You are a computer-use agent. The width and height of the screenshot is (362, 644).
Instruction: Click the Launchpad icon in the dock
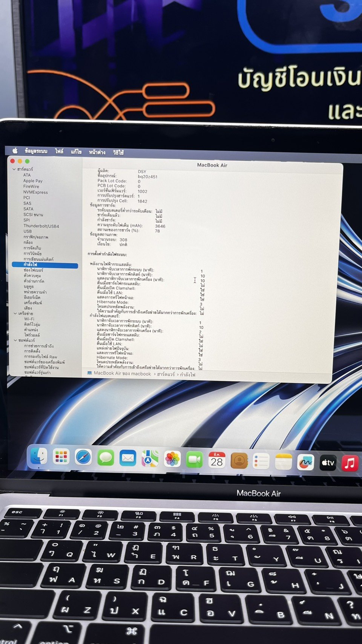(x=61, y=457)
